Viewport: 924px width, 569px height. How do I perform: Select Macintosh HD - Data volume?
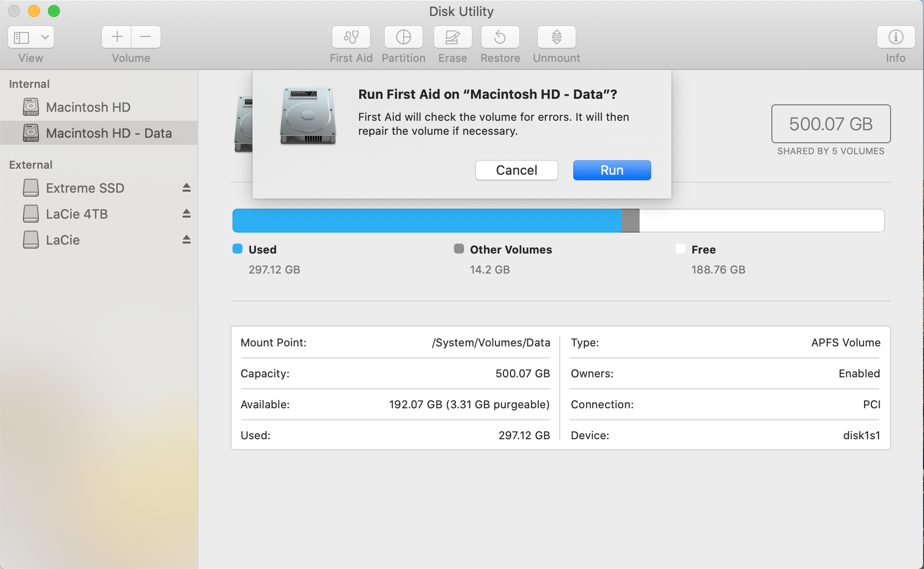click(108, 133)
